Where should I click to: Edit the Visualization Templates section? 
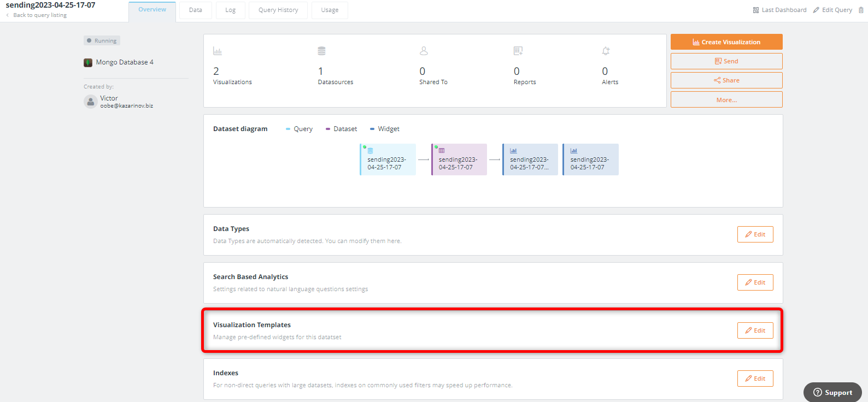[x=755, y=330]
